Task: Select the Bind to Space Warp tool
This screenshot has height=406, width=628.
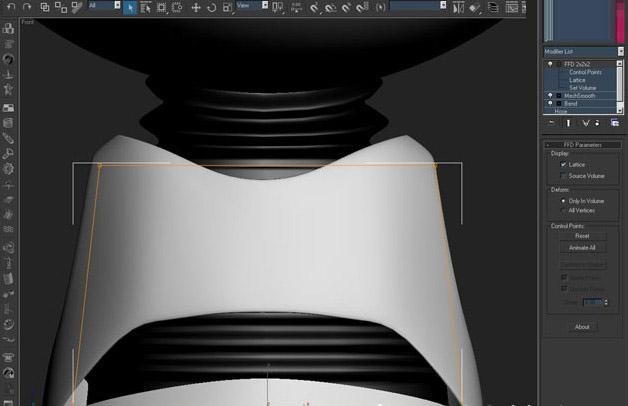Action: tap(76, 7)
